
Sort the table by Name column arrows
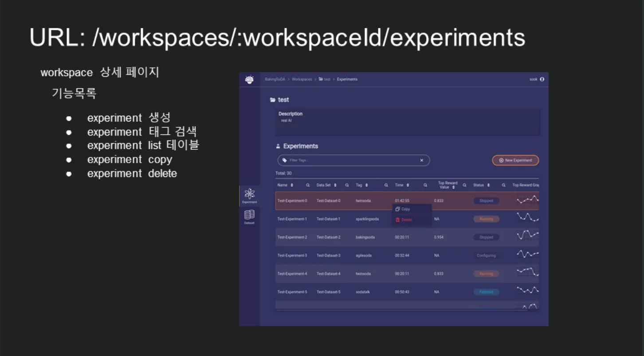click(292, 185)
